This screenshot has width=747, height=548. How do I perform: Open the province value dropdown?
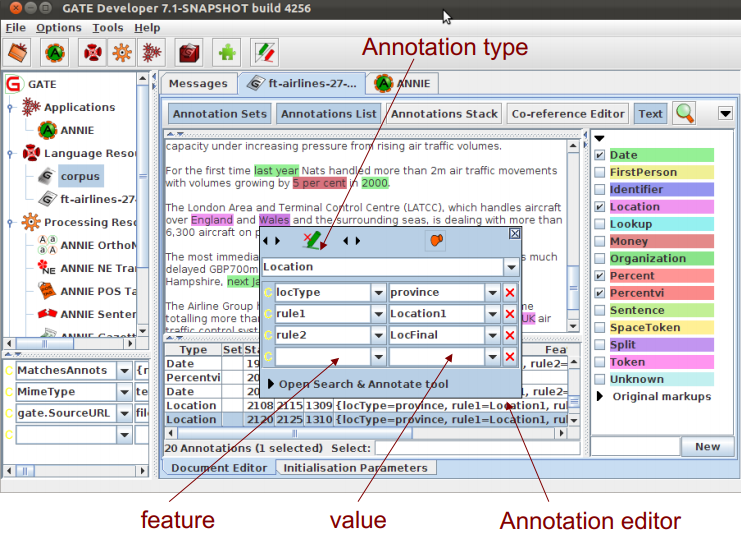(x=492, y=293)
